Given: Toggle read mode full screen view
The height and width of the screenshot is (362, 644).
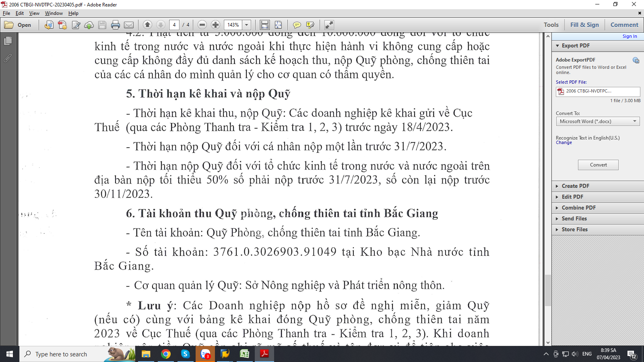Looking at the screenshot, I should click(329, 25).
